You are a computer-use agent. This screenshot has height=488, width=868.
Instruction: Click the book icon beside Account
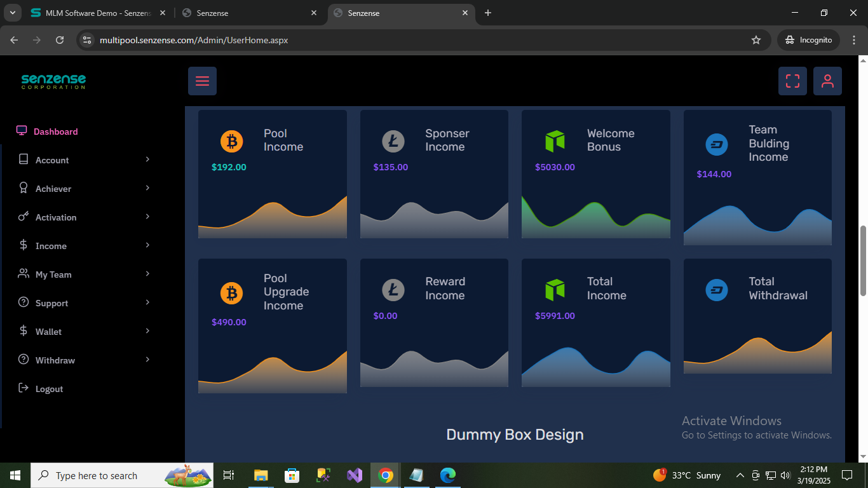point(24,159)
